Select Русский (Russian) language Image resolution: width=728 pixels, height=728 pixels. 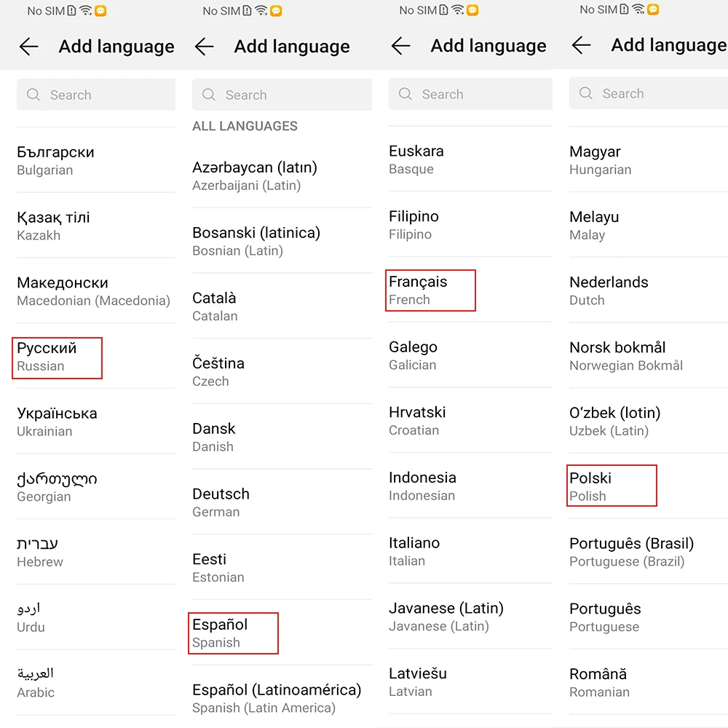(x=57, y=357)
